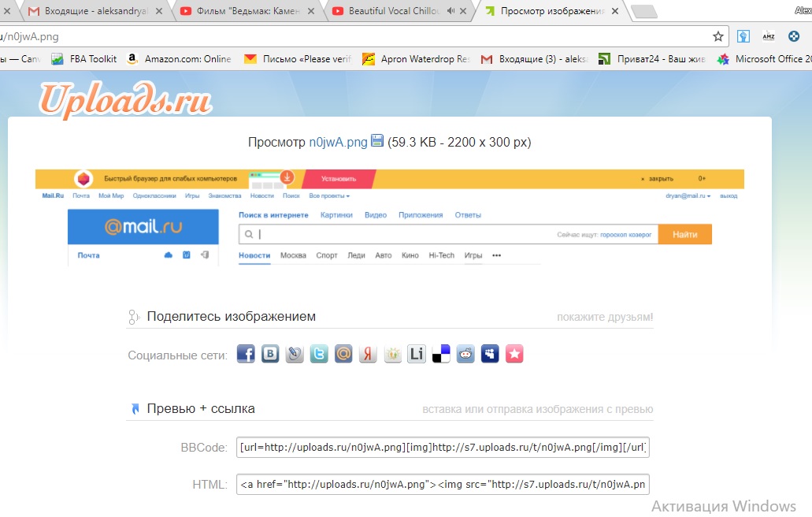Open Amazon.com: Online bookmark
The width and height of the screenshot is (812, 517).
coord(180,59)
